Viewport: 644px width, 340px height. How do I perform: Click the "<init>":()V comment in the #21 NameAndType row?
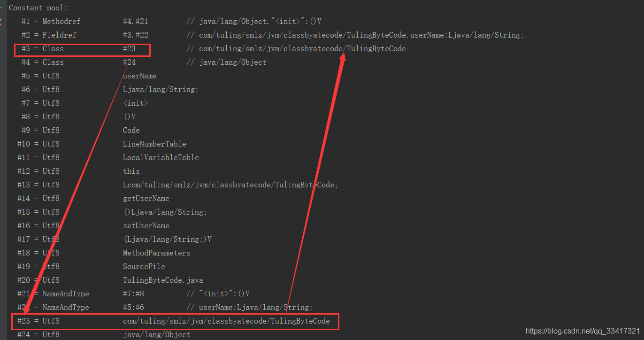[x=218, y=294]
